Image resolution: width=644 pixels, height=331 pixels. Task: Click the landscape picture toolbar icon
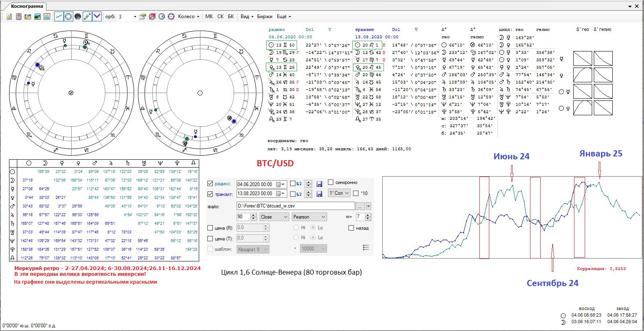37,16
